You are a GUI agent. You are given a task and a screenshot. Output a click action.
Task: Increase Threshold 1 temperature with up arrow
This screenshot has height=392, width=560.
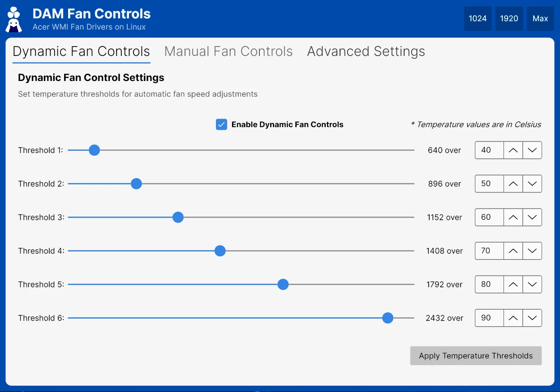tap(513, 150)
